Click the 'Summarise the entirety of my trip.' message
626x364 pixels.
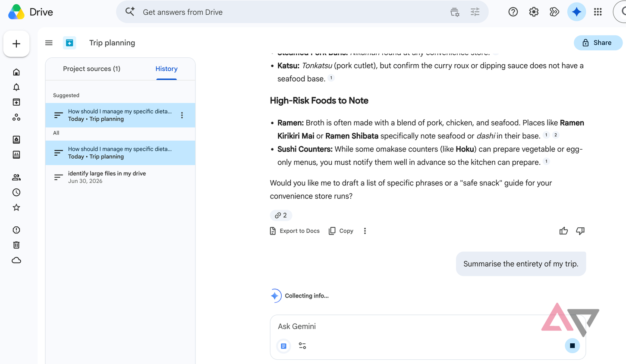[521, 264]
